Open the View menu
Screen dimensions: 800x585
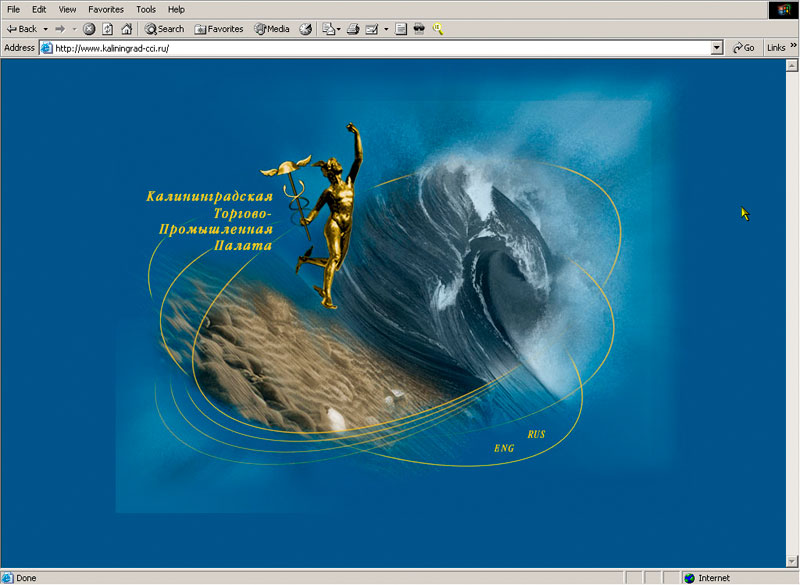click(x=67, y=9)
